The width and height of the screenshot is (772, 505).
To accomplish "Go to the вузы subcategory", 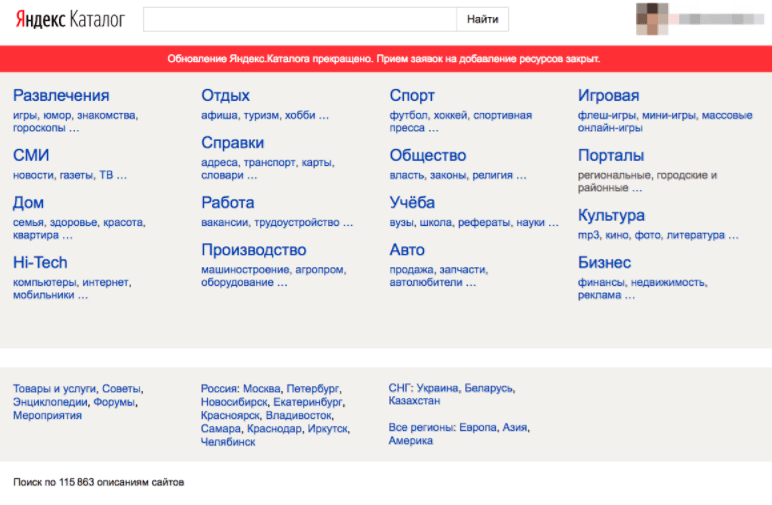I will pos(401,222).
